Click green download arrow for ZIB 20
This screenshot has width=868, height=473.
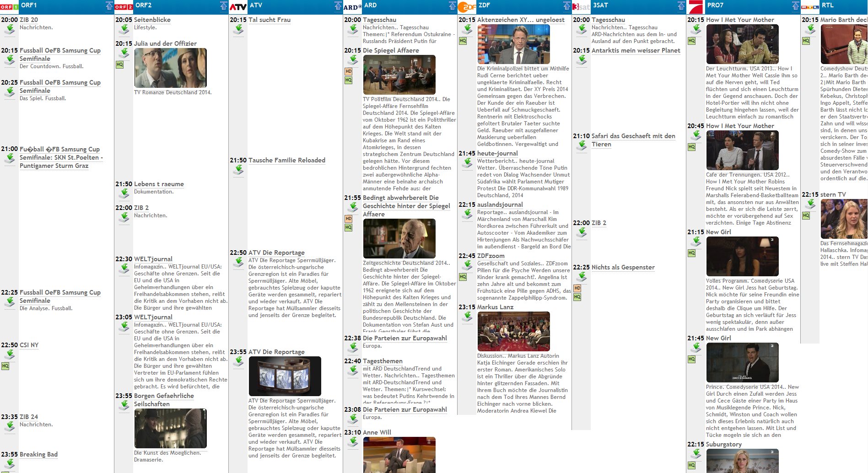10,30
